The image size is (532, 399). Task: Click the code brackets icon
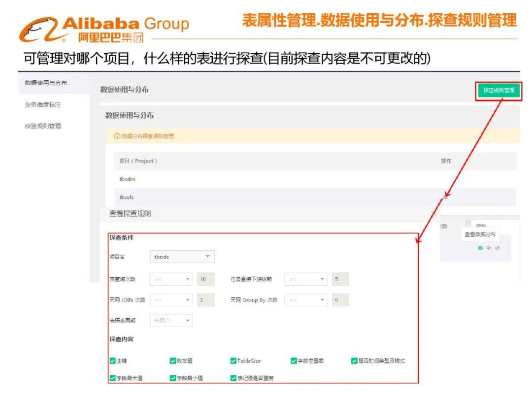coord(498,248)
